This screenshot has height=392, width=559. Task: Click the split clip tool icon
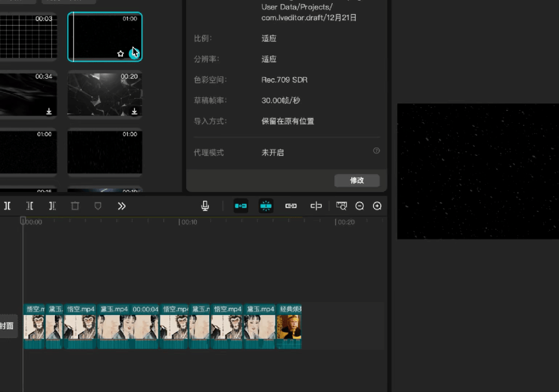(7, 206)
